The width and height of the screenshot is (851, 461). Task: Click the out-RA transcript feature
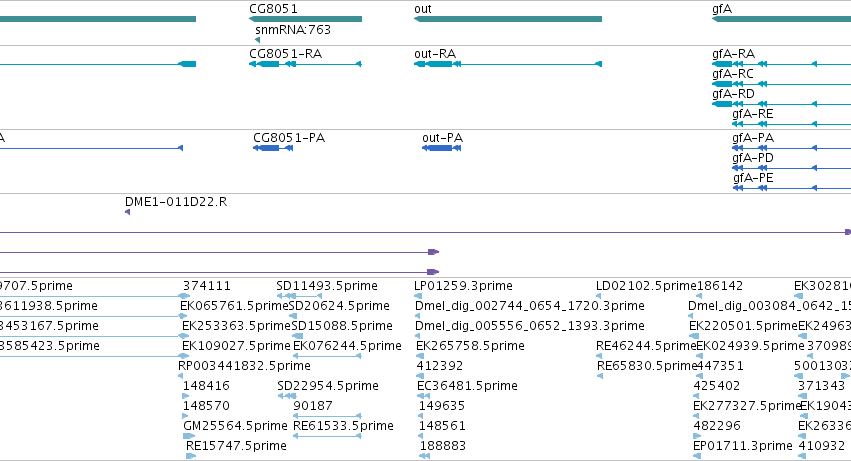[x=508, y=64]
